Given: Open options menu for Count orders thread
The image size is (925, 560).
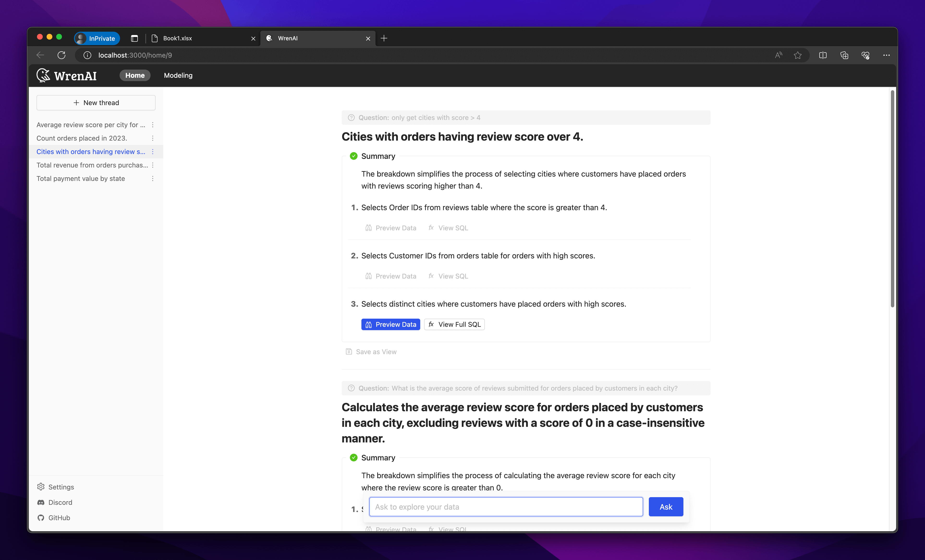Looking at the screenshot, I should point(153,138).
